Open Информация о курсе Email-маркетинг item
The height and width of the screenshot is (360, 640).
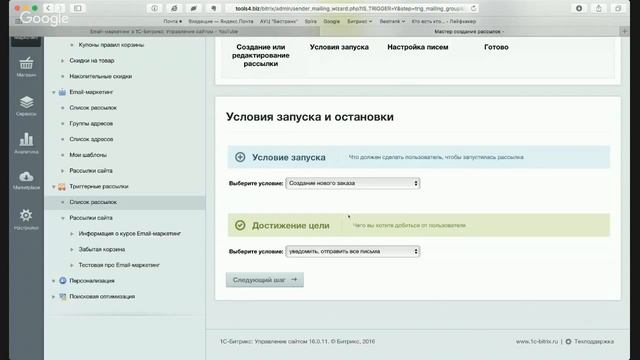pos(129,234)
